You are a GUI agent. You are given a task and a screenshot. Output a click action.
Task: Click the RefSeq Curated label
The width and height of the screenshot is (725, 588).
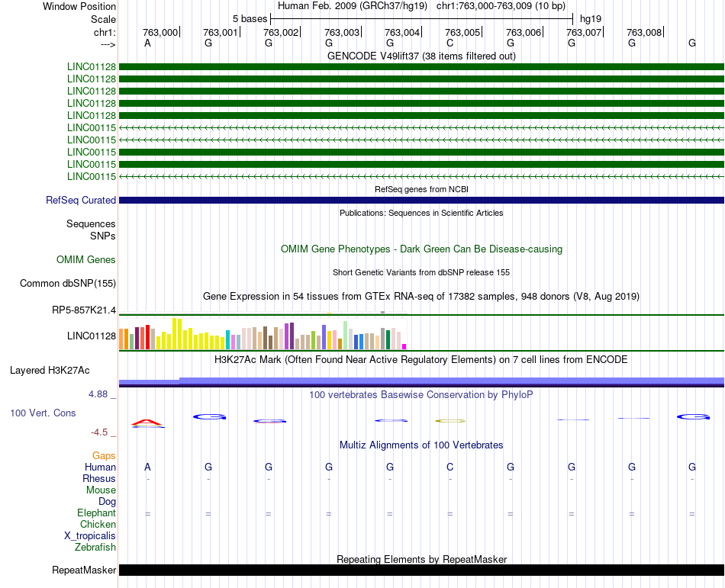coord(80,200)
